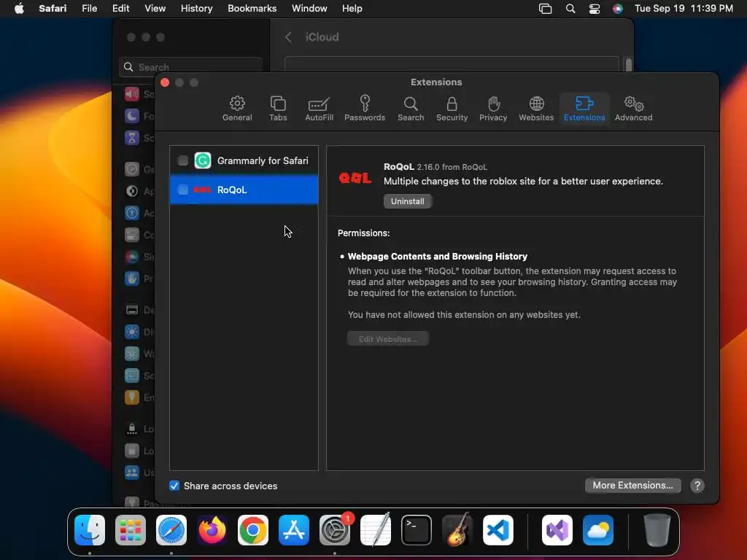Click Webpage Contents and Browsing History heading
747x560 pixels.
pos(438,256)
